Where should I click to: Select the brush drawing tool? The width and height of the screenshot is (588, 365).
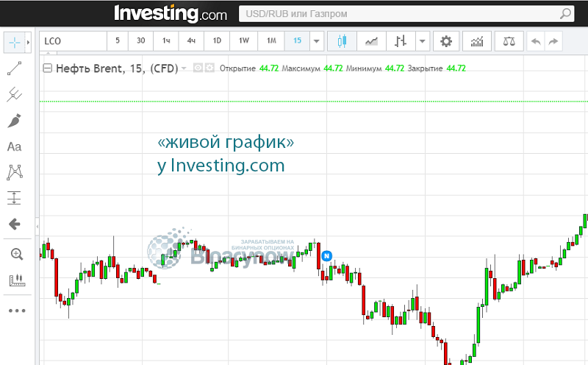click(x=15, y=121)
